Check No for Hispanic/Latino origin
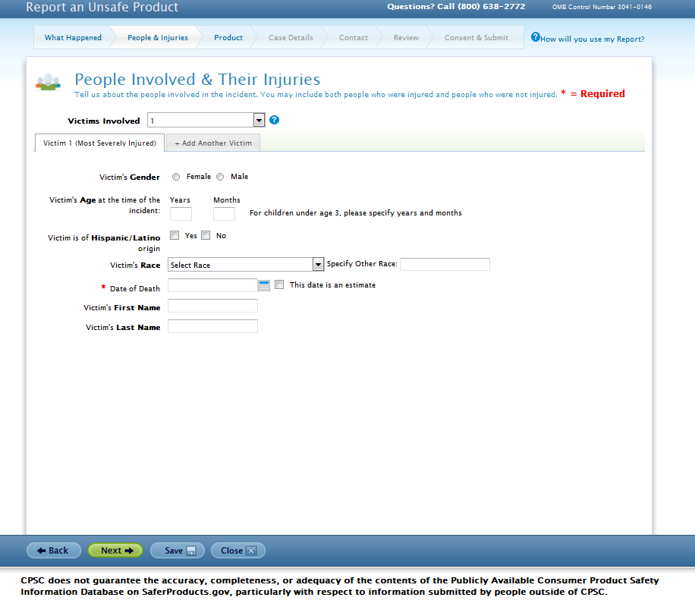 [206, 235]
